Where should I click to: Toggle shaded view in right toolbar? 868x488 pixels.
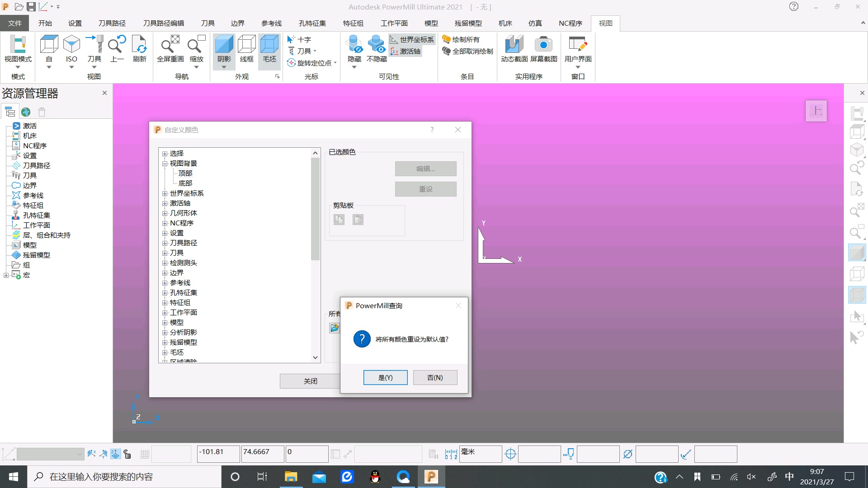(857, 253)
